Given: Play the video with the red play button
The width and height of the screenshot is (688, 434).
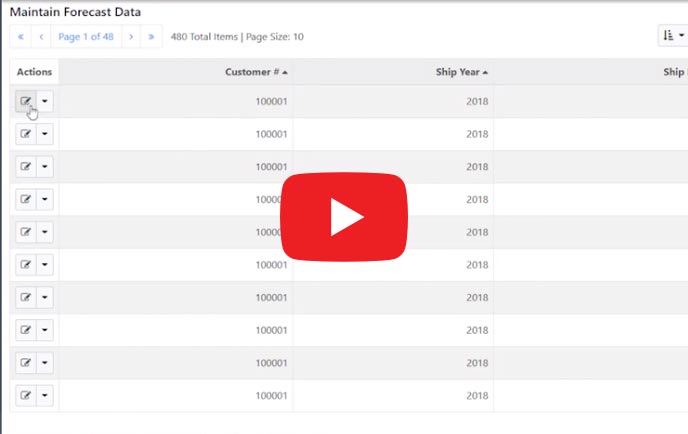Looking at the screenshot, I should 343,216.
